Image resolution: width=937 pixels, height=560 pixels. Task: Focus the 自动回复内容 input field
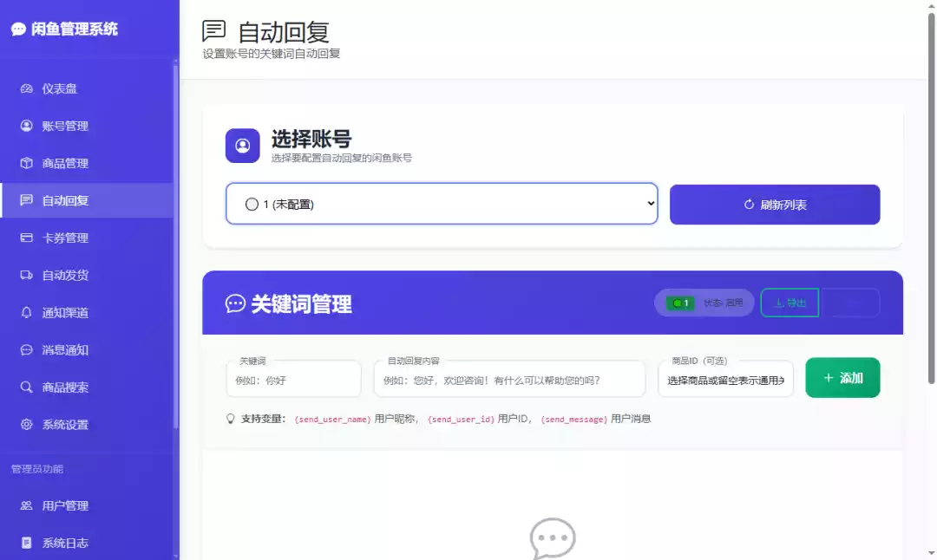(x=509, y=380)
